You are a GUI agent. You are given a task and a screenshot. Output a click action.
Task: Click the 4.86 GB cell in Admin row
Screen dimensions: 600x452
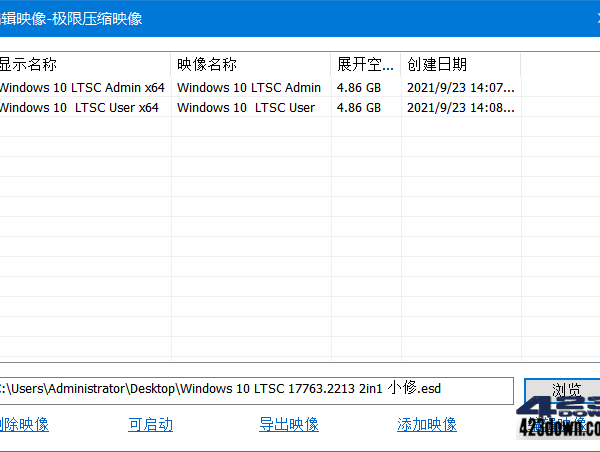359,87
